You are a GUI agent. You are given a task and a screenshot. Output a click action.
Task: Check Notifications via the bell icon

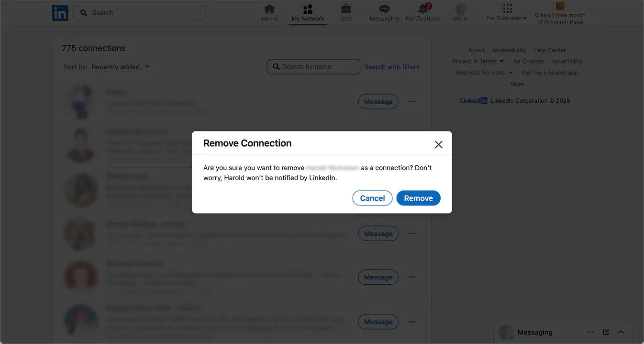(422, 10)
